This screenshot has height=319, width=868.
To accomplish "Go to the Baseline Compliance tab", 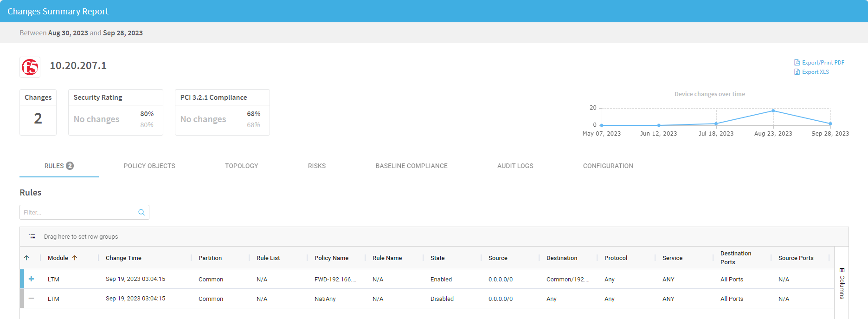I will tap(411, 166).
